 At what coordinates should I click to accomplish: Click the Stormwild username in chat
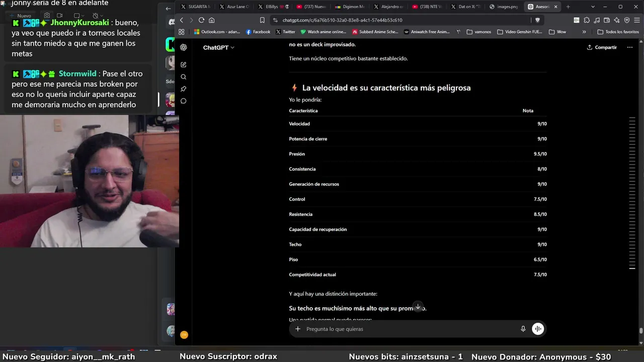pos(77,73)
